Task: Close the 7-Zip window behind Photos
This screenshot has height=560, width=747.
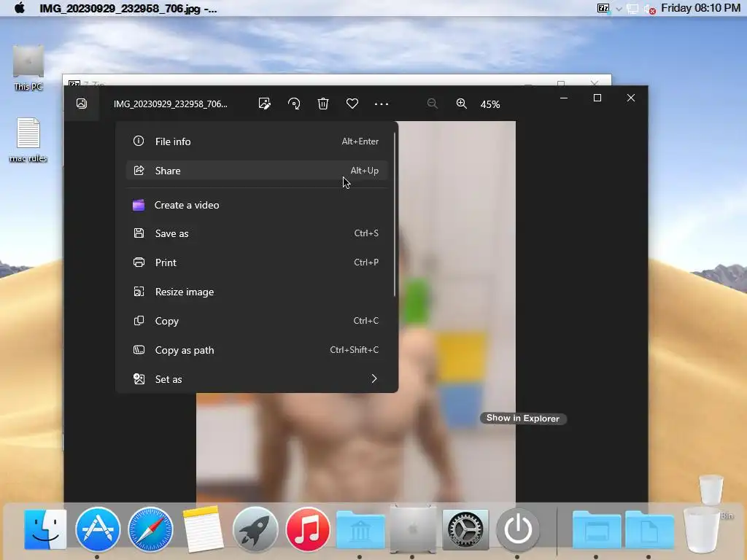Action: 594,82
